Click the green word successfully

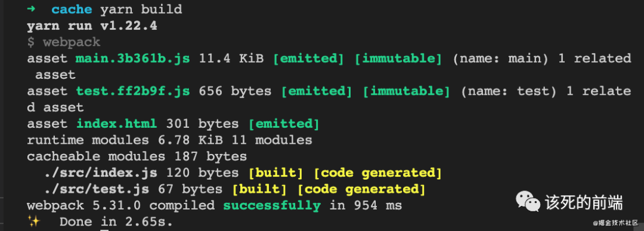tap(271, 205)
